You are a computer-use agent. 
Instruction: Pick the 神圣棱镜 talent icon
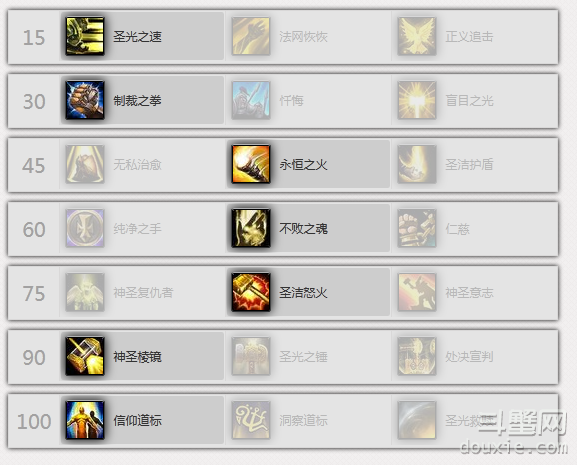(85, 356)
